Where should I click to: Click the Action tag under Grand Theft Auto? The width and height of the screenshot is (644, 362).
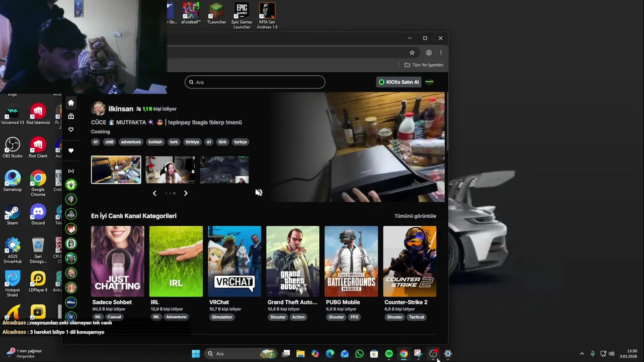click(298, 317)
